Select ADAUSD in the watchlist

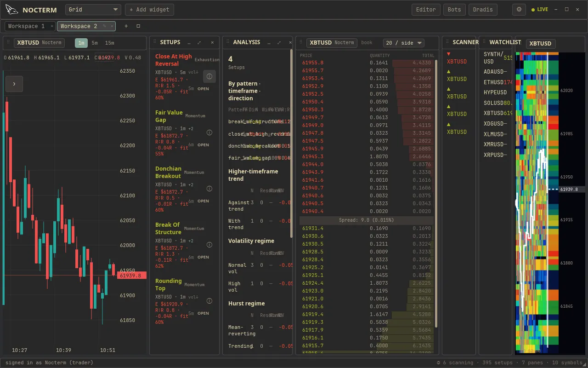[x=495, y=72]
